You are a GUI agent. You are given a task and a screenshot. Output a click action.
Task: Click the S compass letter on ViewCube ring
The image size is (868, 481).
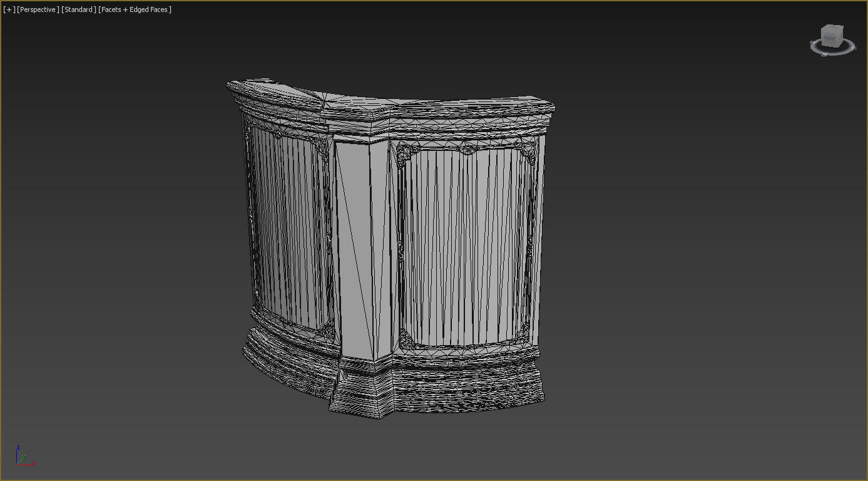click(x=825, y=54)
